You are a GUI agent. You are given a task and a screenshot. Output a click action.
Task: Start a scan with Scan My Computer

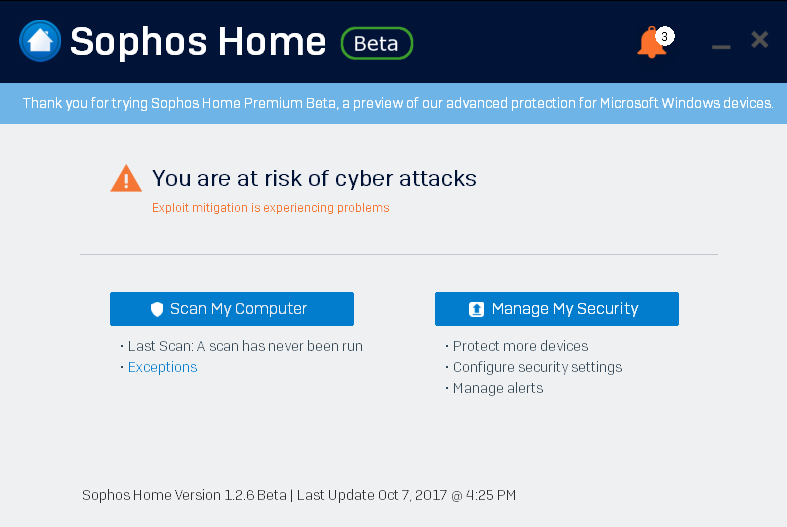(x=232, y=309)
